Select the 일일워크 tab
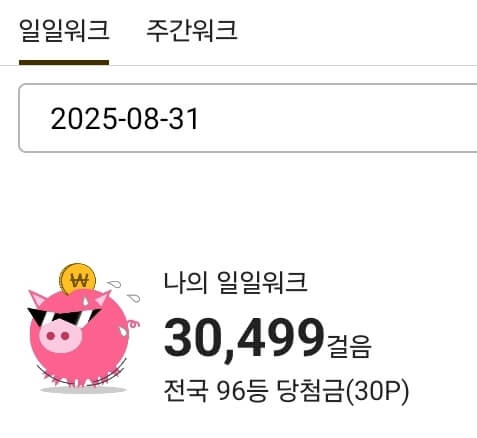The image size is (477, 438). tap(64, 30)
